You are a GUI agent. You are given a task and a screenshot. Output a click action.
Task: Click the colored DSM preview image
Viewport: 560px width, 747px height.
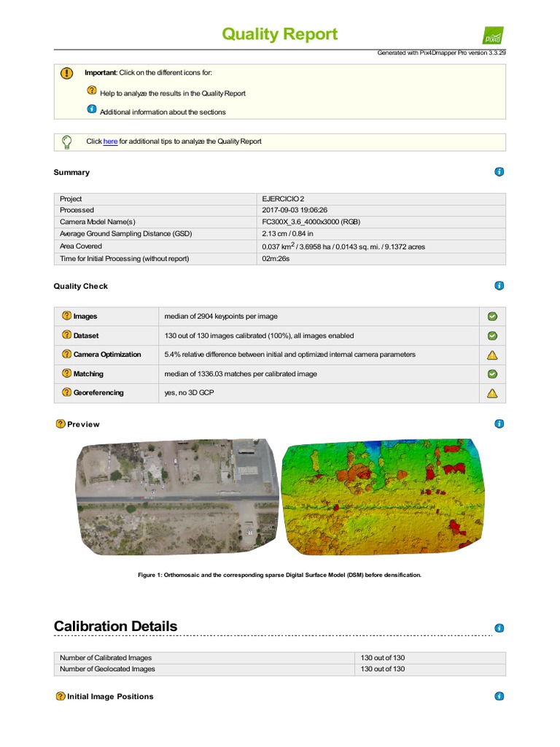point(384,497)
